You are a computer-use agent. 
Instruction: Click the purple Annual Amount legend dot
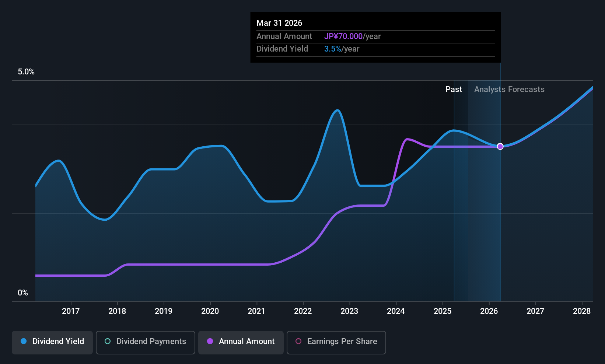click(x=210, y=342)
